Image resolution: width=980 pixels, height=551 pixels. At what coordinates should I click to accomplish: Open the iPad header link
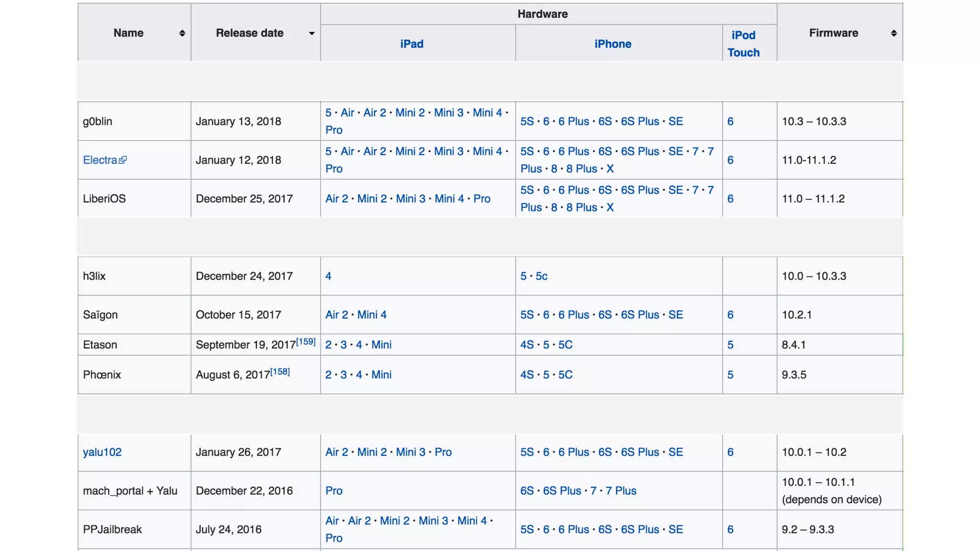[x=412, y=44]
